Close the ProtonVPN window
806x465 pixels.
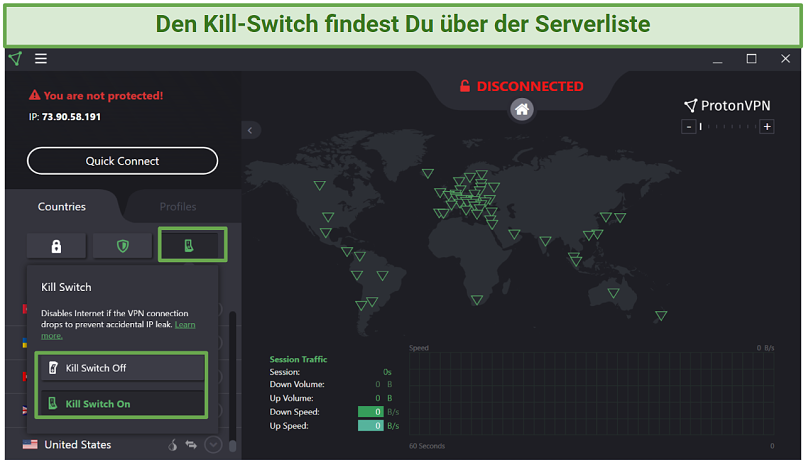[x=785, y=59]
